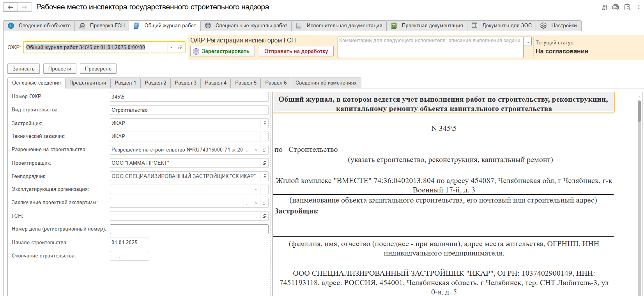Viewport: 644px width, 296px height.
Task: Click the save (floppy disk) icon
Action: coord(603,7)
